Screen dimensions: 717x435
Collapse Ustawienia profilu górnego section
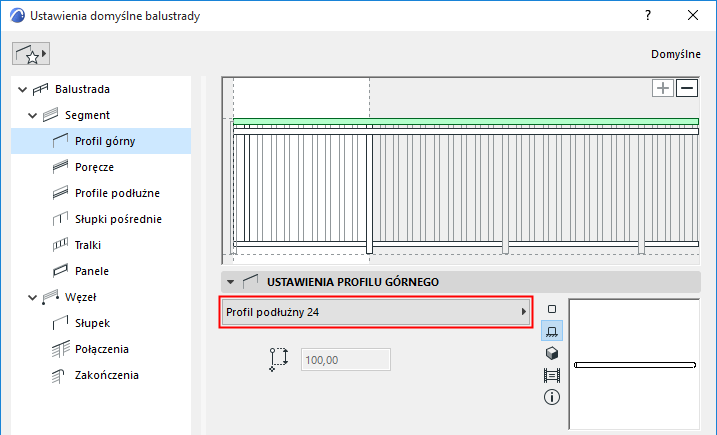point(230,282)
